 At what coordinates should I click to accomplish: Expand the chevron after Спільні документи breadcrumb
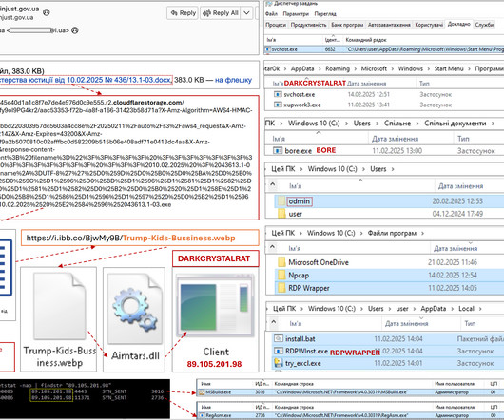click(x=493, y=124)
